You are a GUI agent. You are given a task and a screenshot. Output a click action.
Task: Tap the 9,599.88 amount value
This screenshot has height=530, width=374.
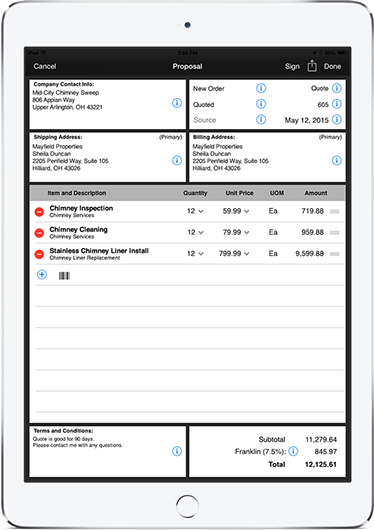(309, 254)
